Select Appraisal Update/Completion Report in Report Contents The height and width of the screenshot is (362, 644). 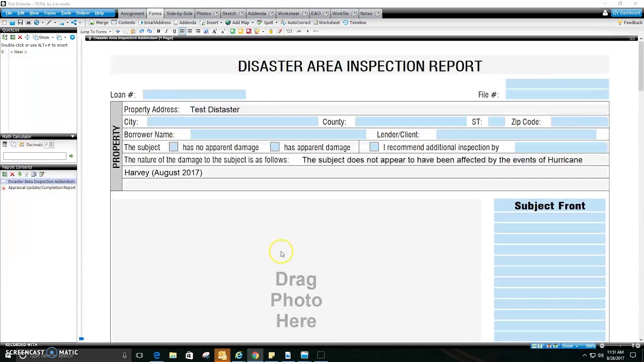[42, 188]
